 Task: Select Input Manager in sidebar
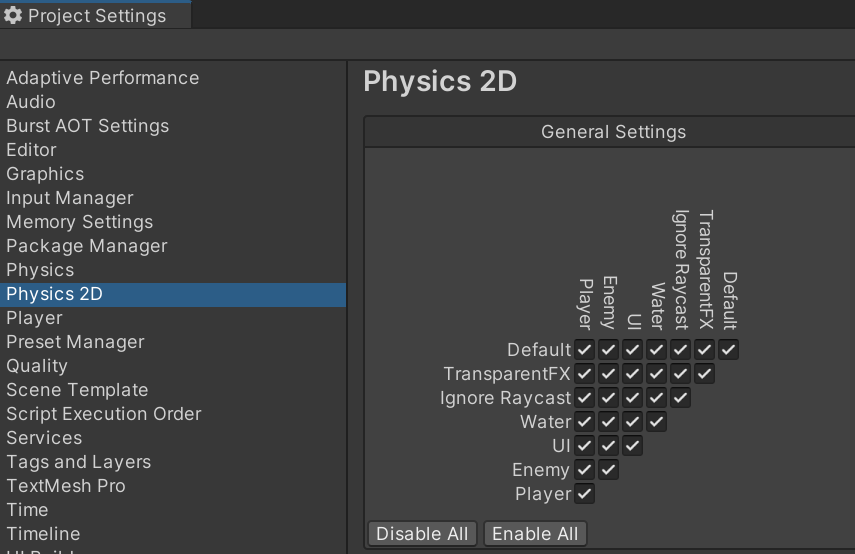(x=69, y=198)
